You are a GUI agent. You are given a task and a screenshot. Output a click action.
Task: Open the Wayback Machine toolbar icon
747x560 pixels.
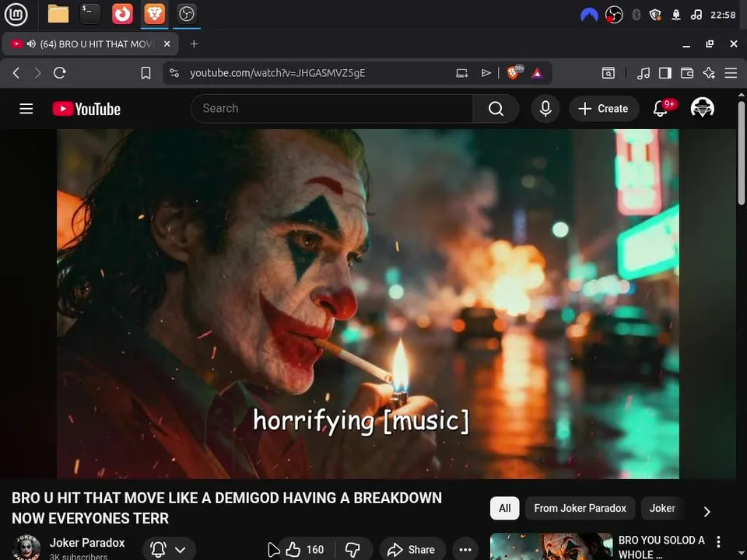608,73
